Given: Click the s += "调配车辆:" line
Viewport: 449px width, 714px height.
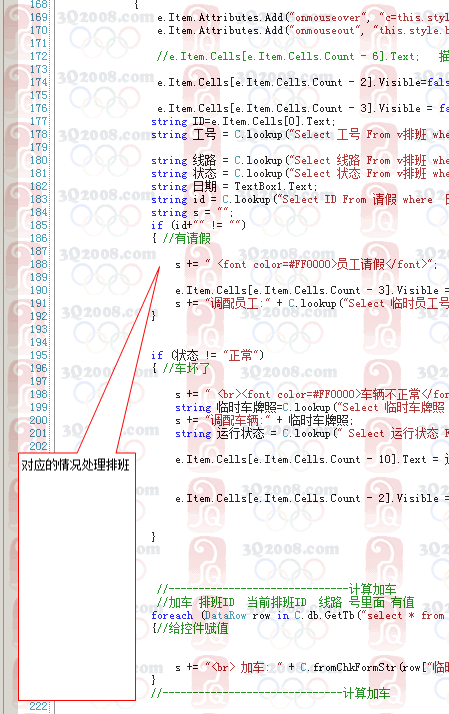Looking at the screenshot, I should (x=264, y=420).
